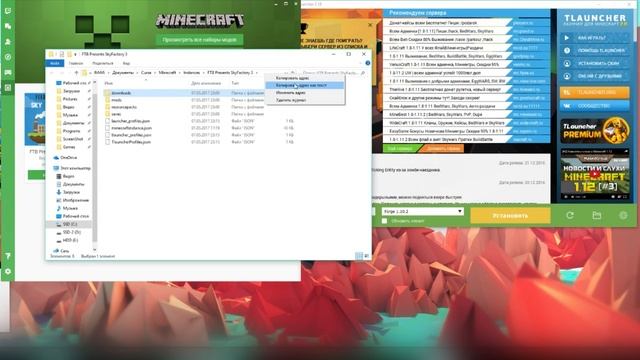Open the Главная ribbon tab
Viewport: 640px width, 360px height.
click(x=76, y=63)
